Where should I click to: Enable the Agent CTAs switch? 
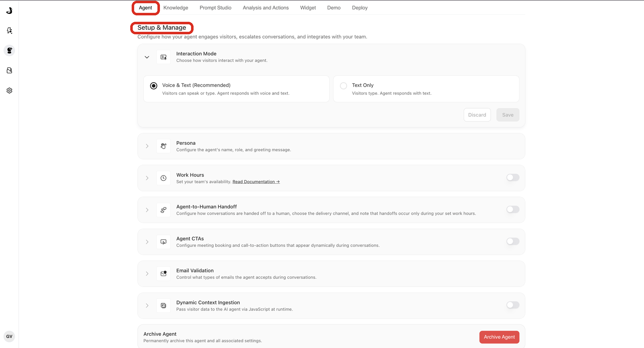coord(513,241)
